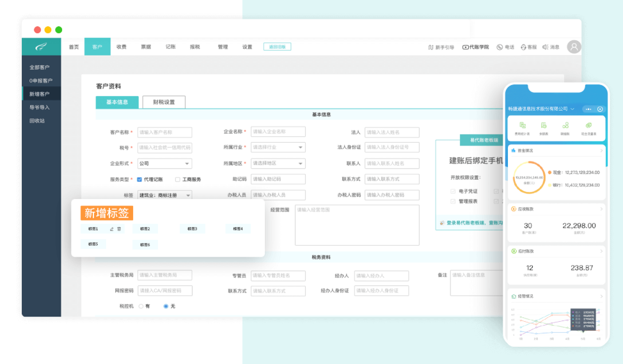The height and width of the screenshot is (364, 623).
Task: Expand the 企业形式 dropdown showing 公司
Action: (x=164, y=164)
